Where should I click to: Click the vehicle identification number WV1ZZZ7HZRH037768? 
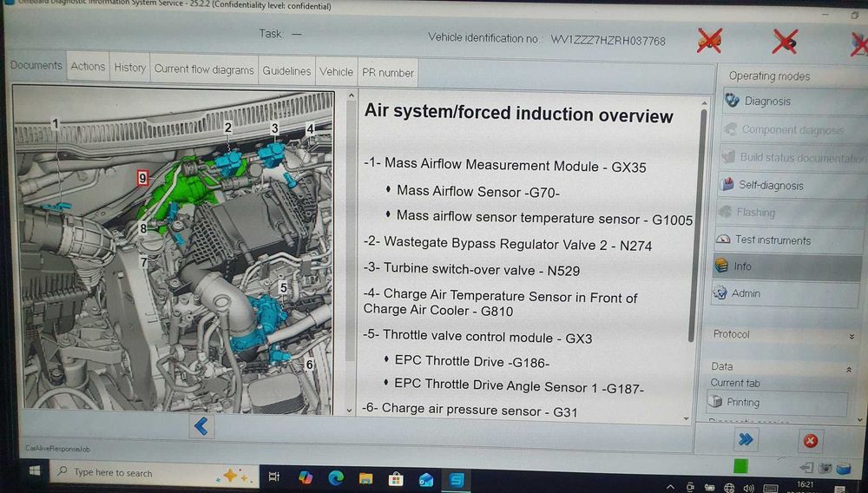coord(608,40)
